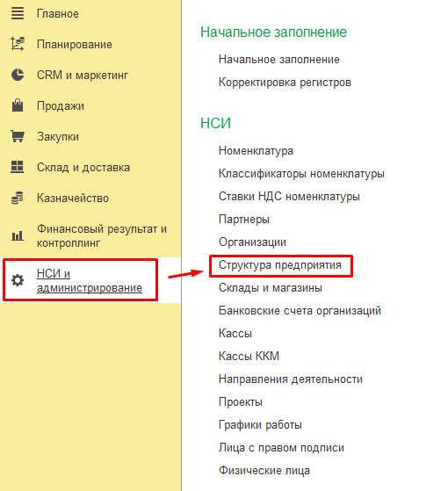
Task: Open Финансовый результат и контроллинг section
Action: [x=102, y=235]
